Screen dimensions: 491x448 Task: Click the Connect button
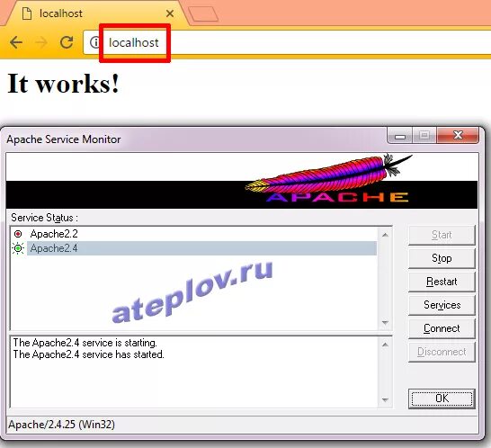442,328
